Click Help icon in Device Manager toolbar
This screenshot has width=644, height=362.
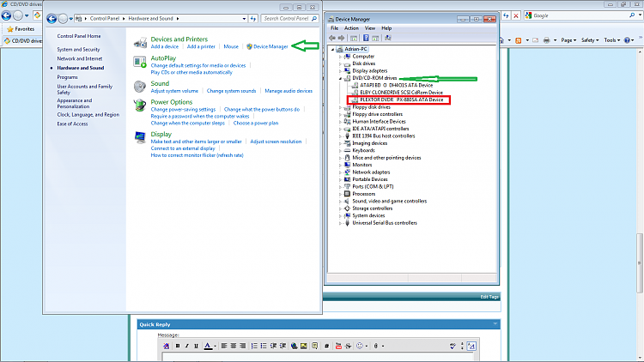pyautogui.click(x=366, y=38)
